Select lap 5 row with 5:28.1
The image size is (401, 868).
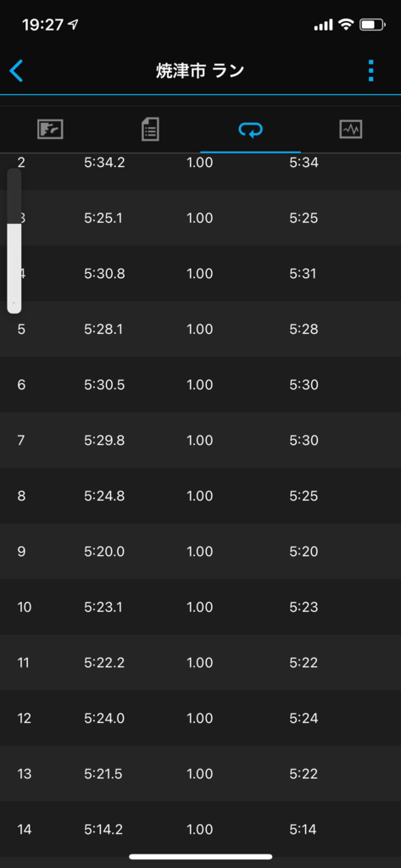click(x=200, y=330)
